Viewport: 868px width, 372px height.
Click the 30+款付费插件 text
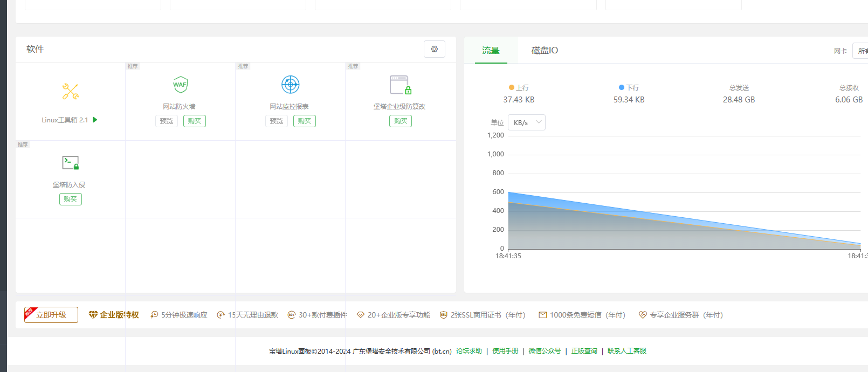tap(323, 315)
